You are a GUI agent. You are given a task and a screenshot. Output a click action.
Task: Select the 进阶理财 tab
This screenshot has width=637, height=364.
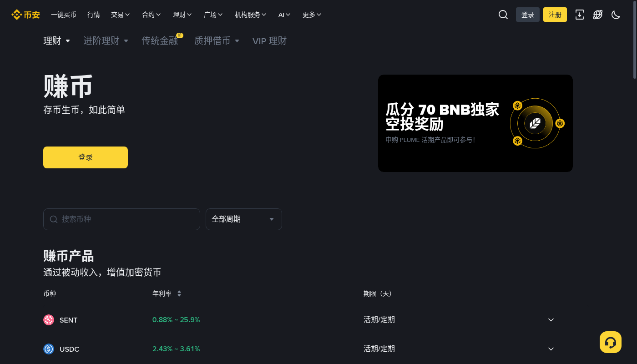[106, 41]
